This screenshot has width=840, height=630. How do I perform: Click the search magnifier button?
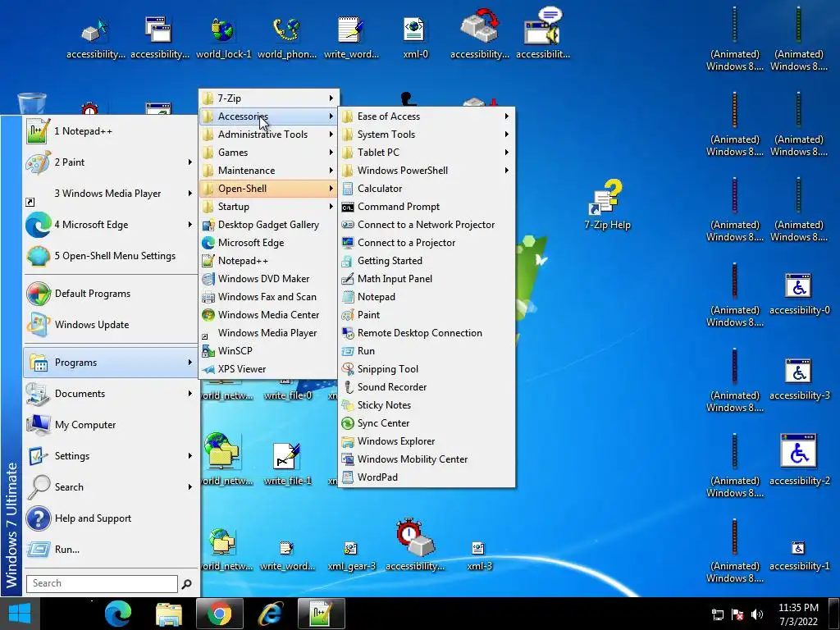coord(186,584)
